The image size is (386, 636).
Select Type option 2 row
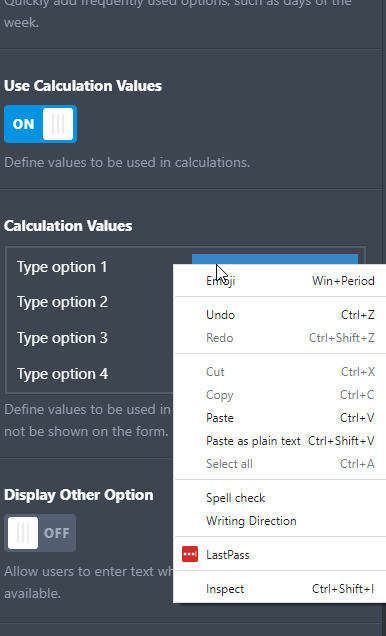62,302
